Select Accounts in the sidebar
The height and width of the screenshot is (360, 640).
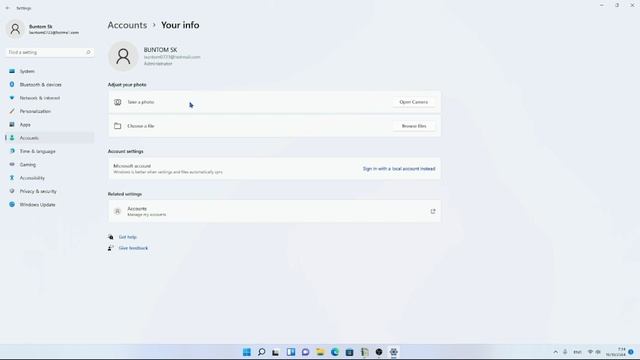[x=49, y=138]
